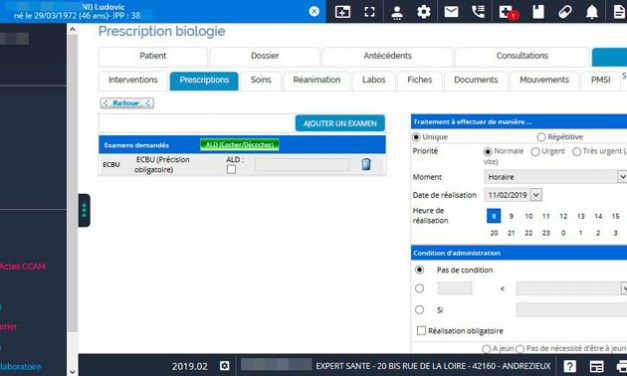Delete the ECBU exam with trash icon
This screenshot has height=376, width=627.
pyautogui.click(x=366, y=164)
